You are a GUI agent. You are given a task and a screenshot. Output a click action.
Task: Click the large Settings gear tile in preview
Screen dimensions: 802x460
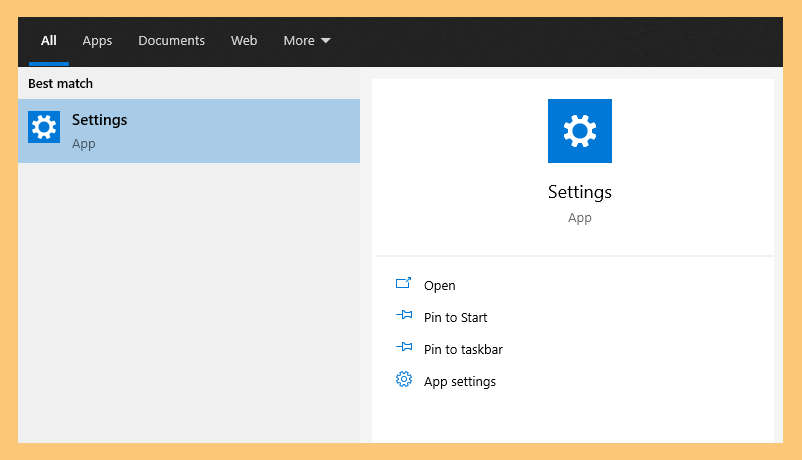tap(580, 131)
